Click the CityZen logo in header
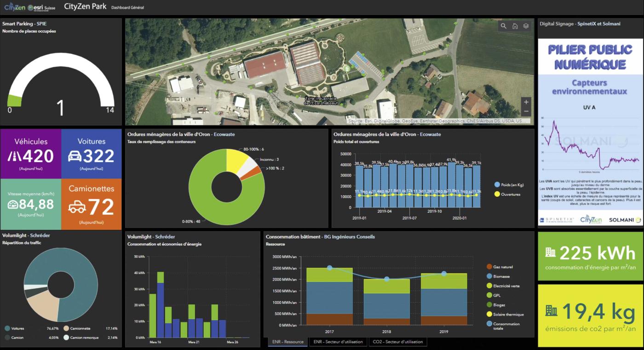Screen dimensions: 644x350 pyautogui.click(x=14, y=7)
